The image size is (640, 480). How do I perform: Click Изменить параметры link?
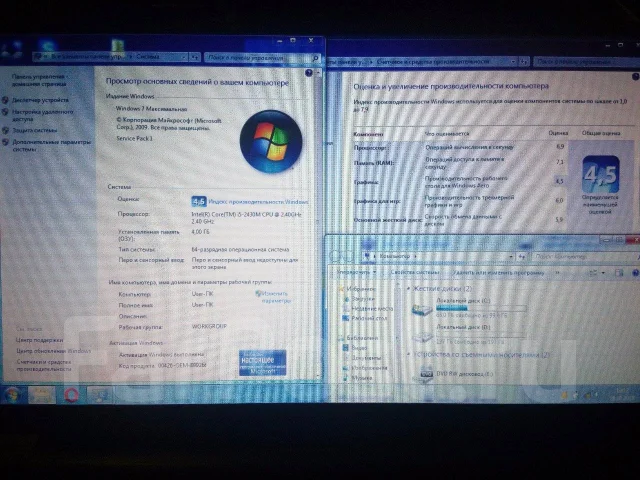click(x=274, y=297)
